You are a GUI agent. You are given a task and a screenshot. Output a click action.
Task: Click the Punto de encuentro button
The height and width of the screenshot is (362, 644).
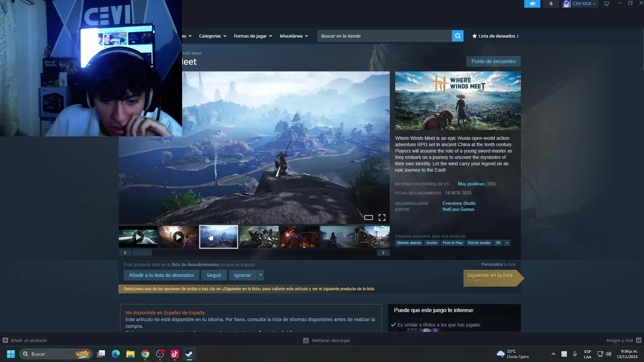pos(493,61)
